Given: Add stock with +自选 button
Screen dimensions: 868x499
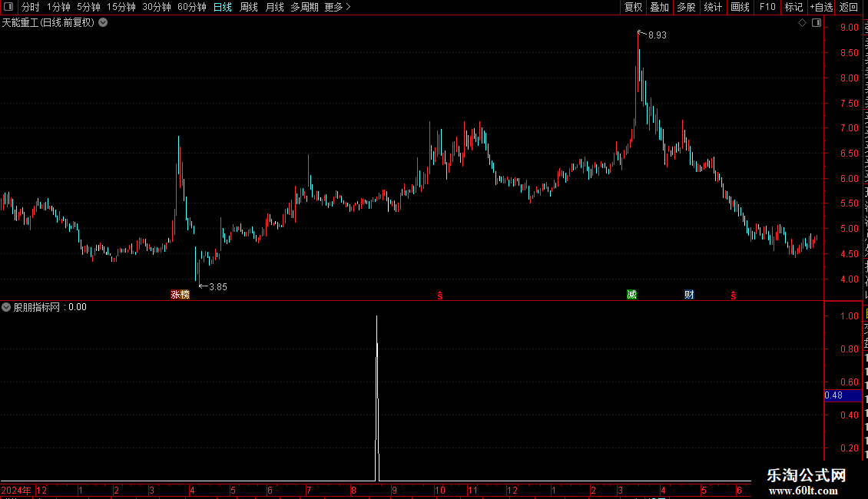Looking at the screenshot, I should [x=821, y=7].
